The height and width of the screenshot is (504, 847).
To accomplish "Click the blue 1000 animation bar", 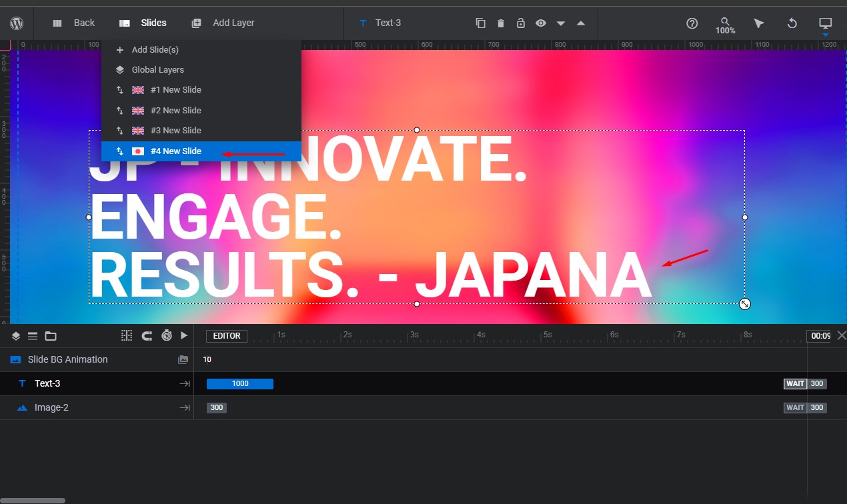I will 240,383.
